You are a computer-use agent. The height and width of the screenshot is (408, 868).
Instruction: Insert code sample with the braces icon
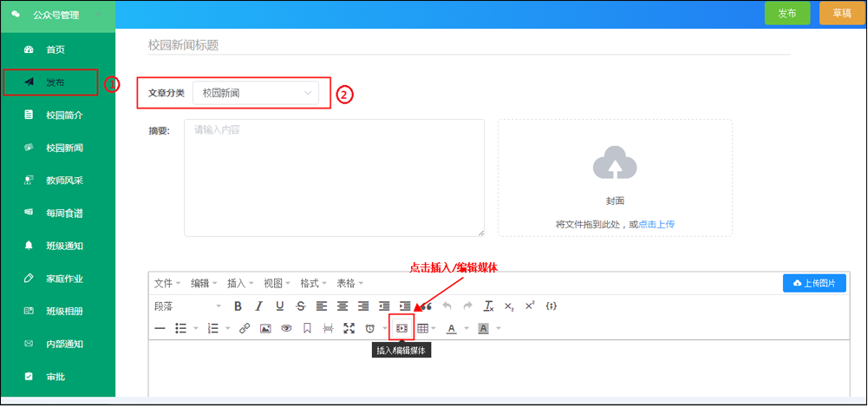pyautogui.click(x=551, y=306)
